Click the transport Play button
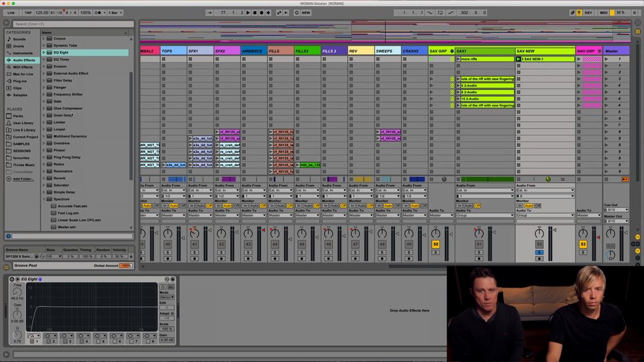This screenshot has width=644, height=362. click(x=248, y=13)
